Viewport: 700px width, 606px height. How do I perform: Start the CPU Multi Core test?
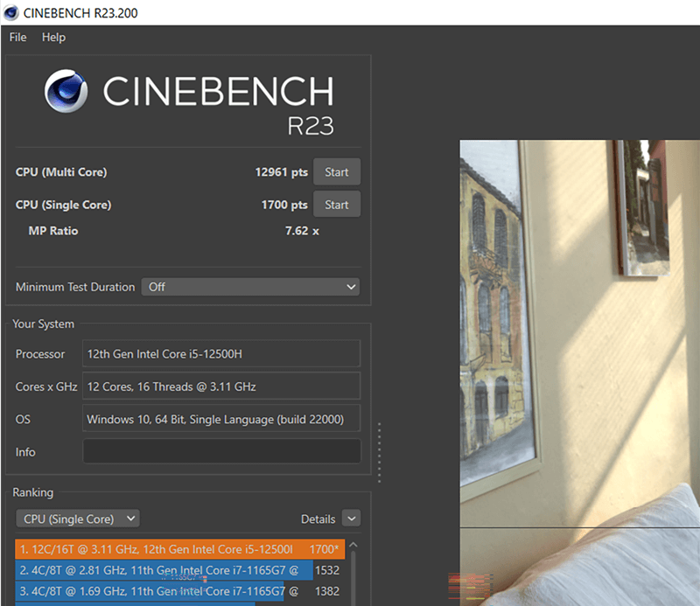click(337, 171)
